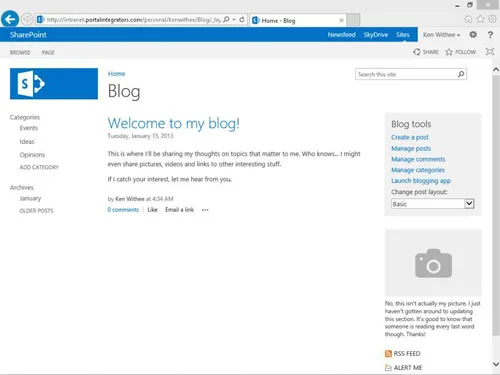
Task: Click the camera placeholder picture
Action: click(433, 263)
